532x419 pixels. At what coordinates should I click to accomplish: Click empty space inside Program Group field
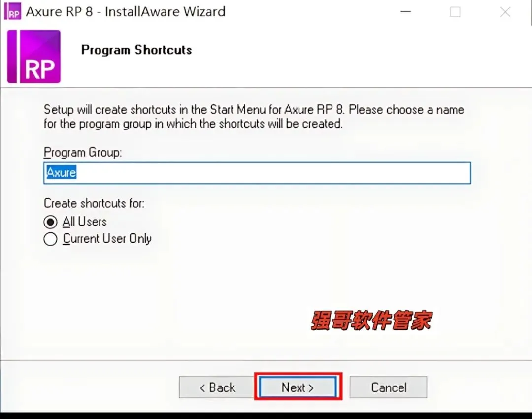[x=271, y=173]
